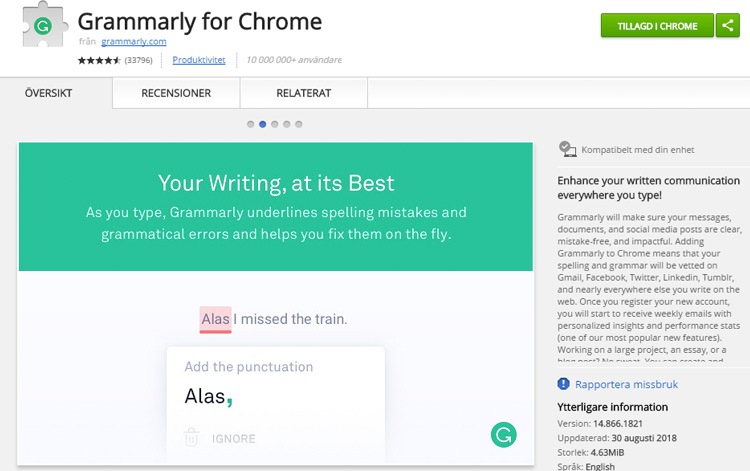Switch to the Recensioner tab
The height and width of the screenshot is (471, 750).
click(176, 93)
